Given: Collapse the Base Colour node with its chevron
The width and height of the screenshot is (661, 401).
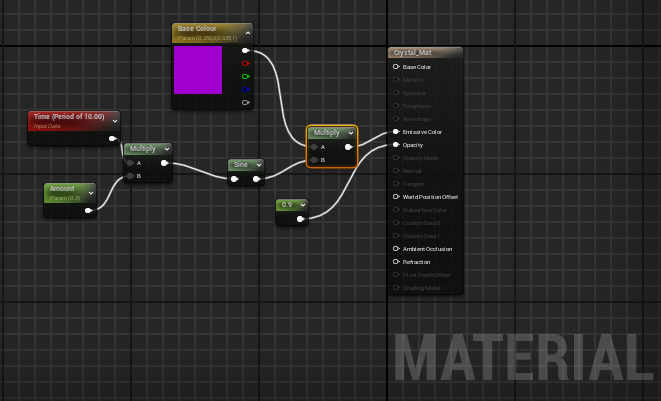Looking at the screenshot, I should tap(245, 30).
